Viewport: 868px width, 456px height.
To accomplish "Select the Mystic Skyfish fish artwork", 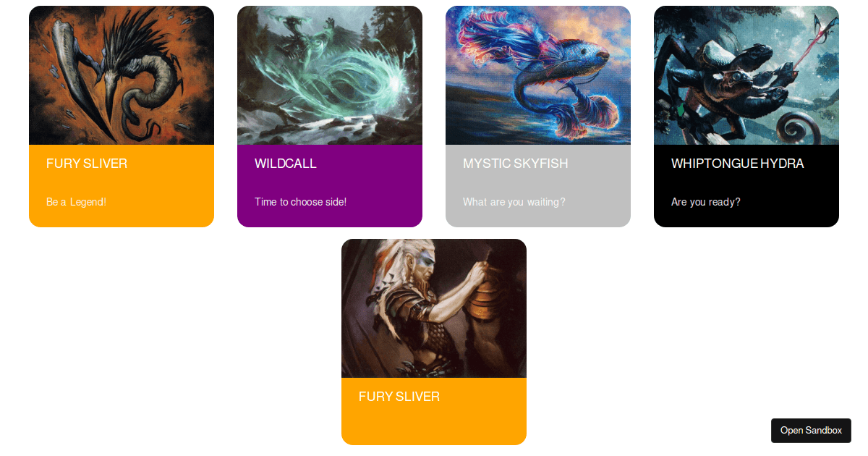I will pyautogui.click(x=538, y=75).
